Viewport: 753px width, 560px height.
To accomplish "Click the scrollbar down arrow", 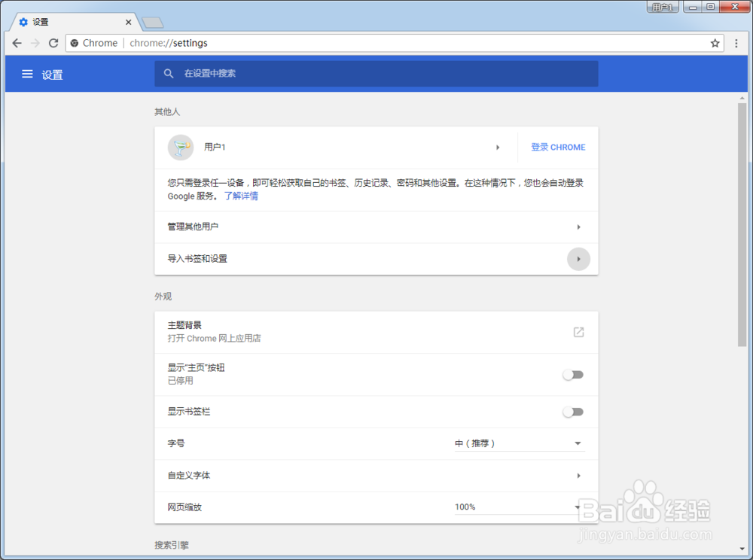I will (742, 549).
